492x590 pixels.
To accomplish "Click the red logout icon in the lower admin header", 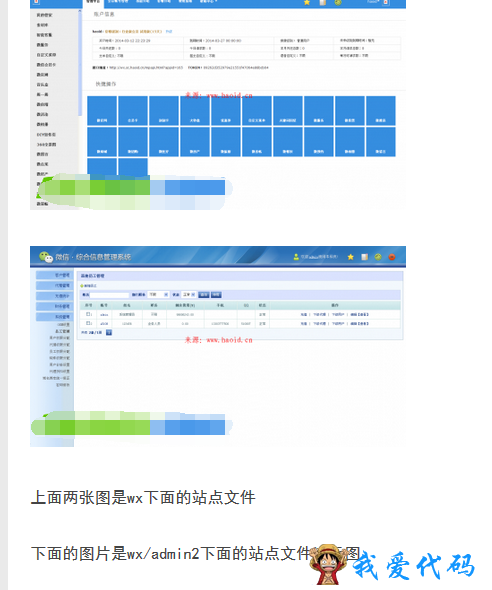I will 392,257.
